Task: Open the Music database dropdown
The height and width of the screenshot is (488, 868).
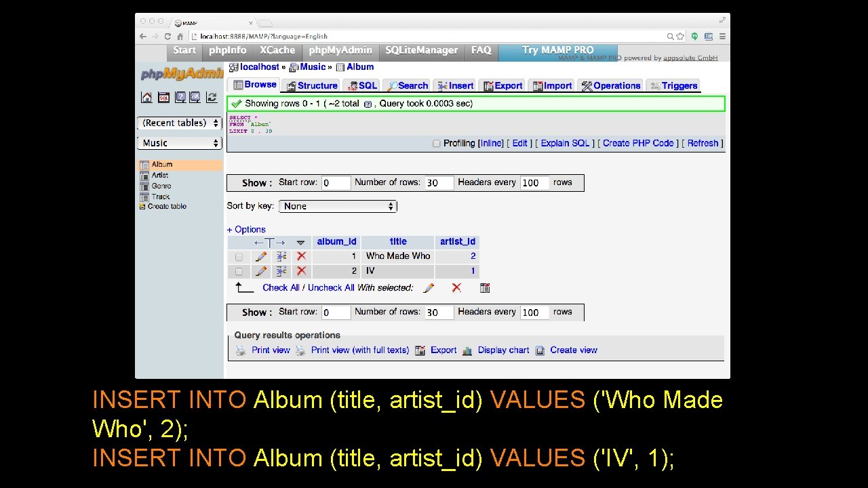Action: [x=180, y=143]
